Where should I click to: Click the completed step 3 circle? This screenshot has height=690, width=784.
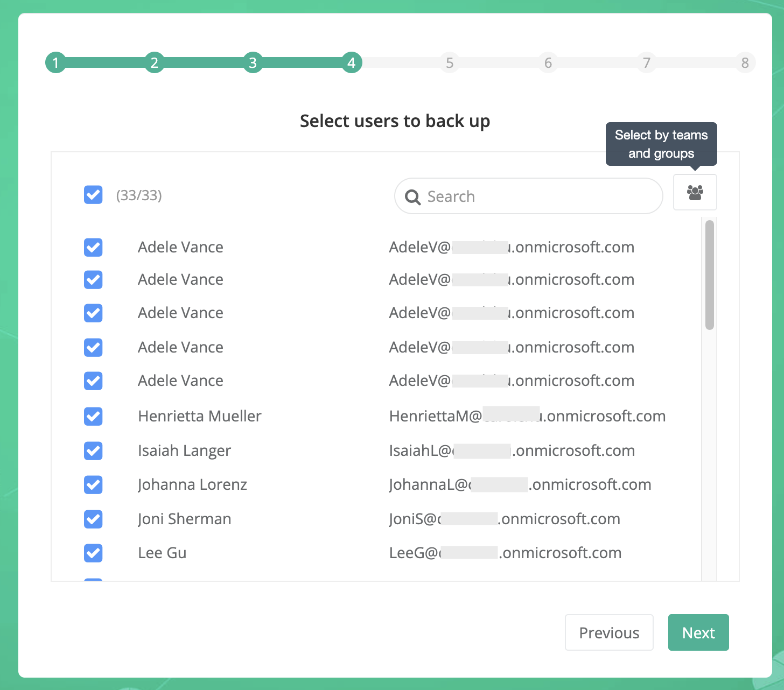tap(253, 62)
